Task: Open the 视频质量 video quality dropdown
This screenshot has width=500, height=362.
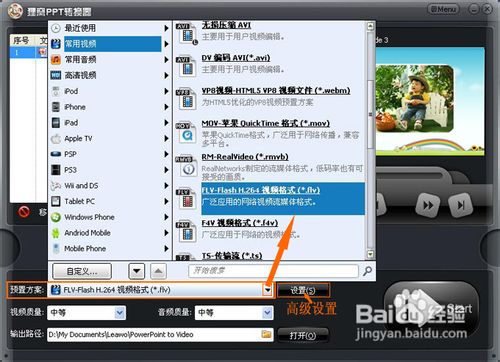Action: coord(120,313)
